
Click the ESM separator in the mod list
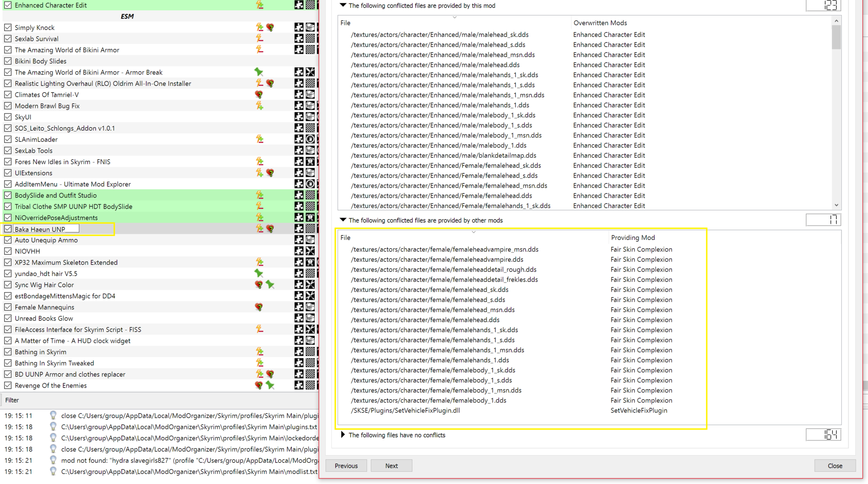[x=127, y=16]
